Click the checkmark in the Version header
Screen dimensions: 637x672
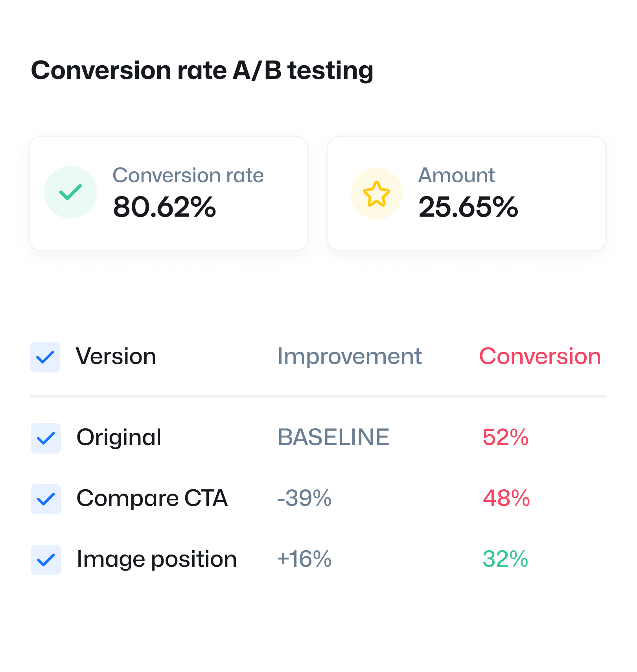[45, 357]
